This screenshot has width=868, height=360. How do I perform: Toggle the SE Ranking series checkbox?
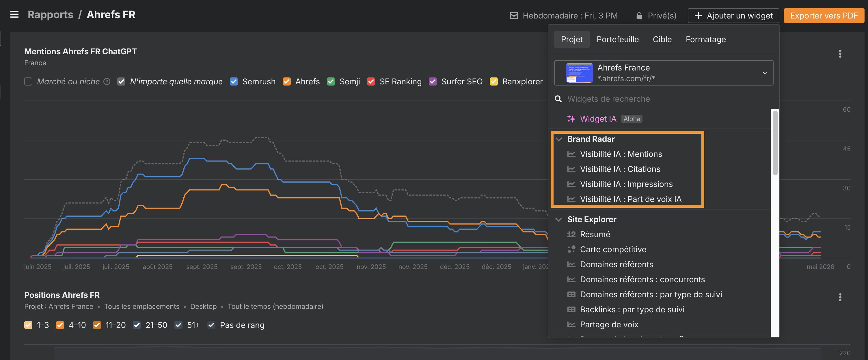(x=371, y=81)
